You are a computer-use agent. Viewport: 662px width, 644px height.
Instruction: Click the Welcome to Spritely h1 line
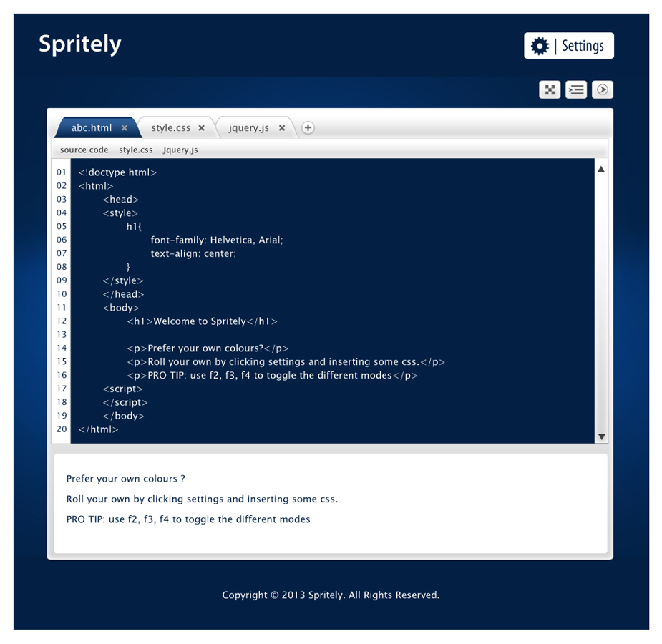click(x=203, y=321)
